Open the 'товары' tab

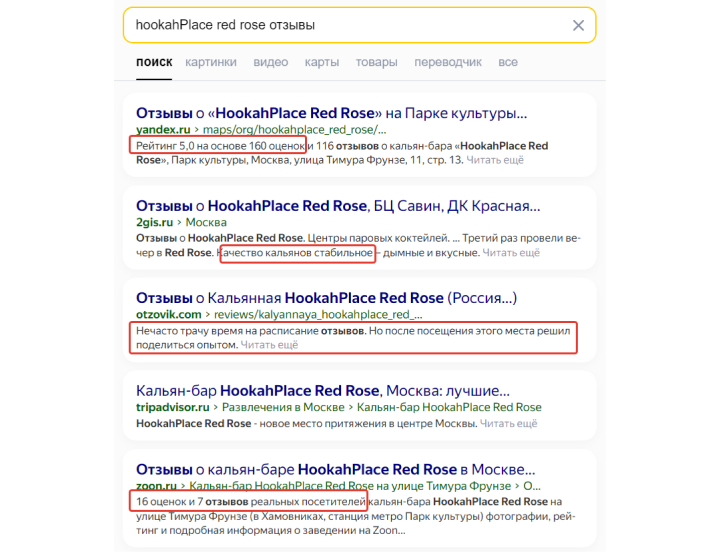pos(377,62)
